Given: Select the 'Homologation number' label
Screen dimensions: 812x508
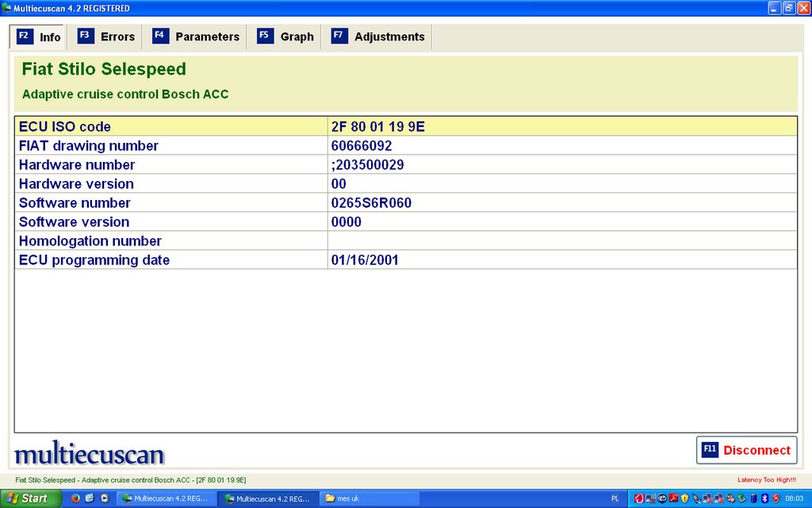Looking at the screenshot, I should point(90,241).
